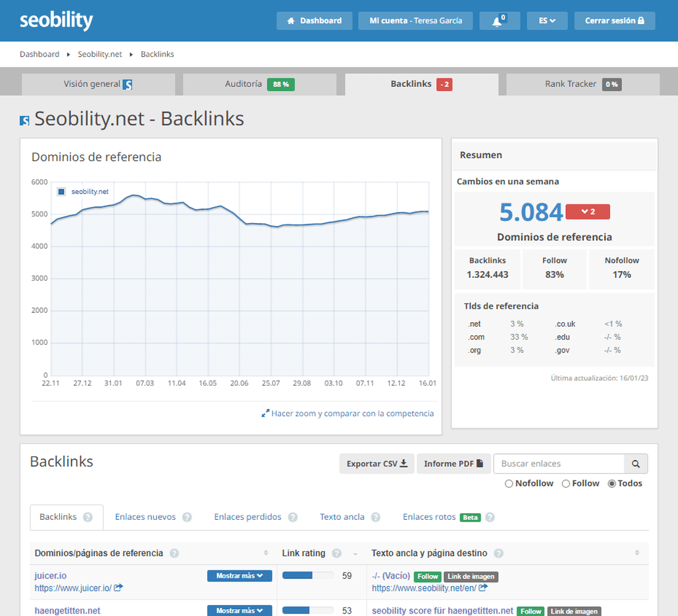Toggle seobility.net chart legend box
The width and height of the screenshot is (678, 616).
(x=62, y=192)
